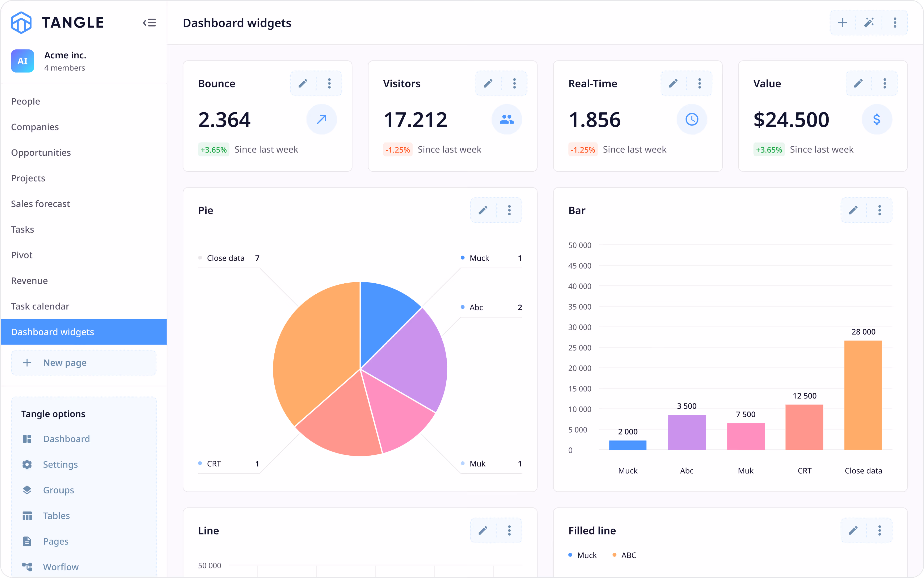This screenshot has width=924, height=578.
Task: Click the visitors people icon
Action: [x=507, y=120]
